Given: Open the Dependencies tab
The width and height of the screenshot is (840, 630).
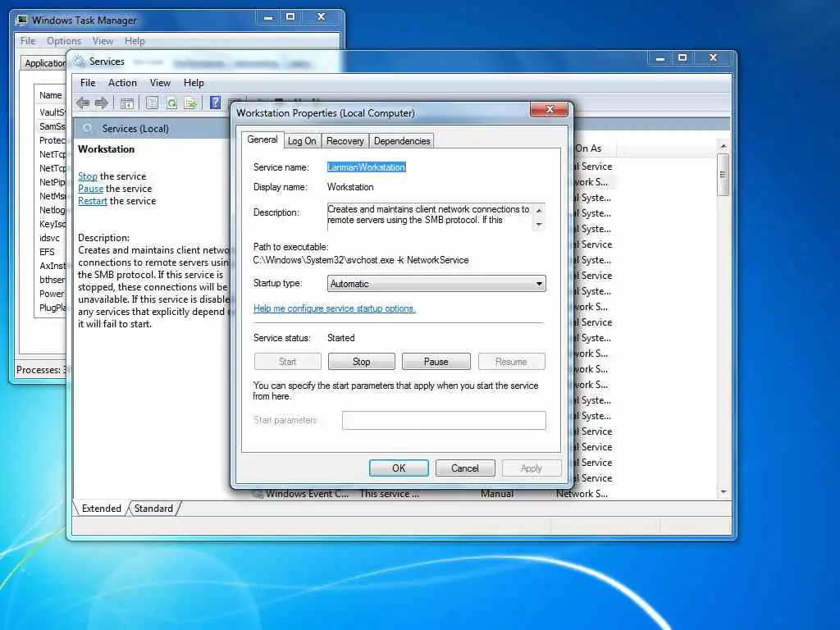Looking at the screenshot, I should tap(402, 141).
